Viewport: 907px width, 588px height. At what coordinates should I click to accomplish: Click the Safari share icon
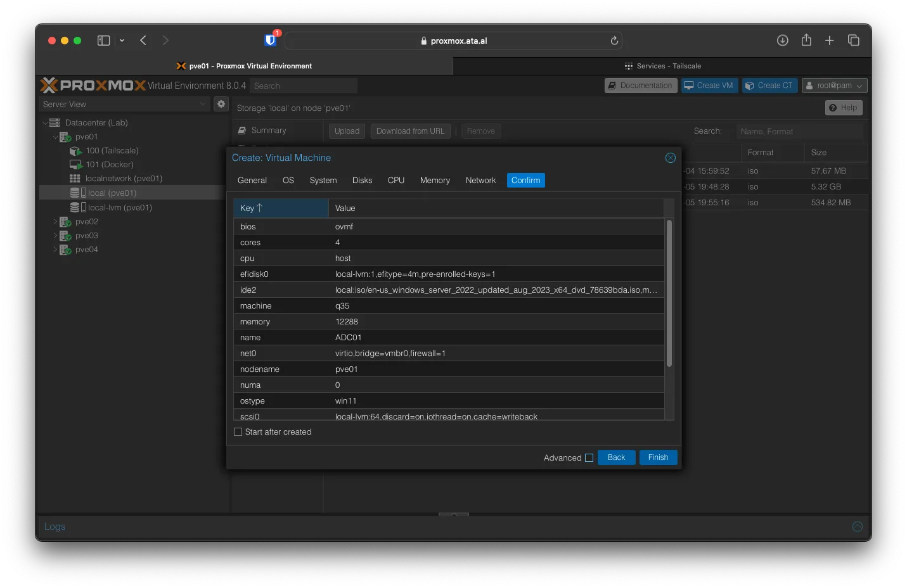coord(806,40)
